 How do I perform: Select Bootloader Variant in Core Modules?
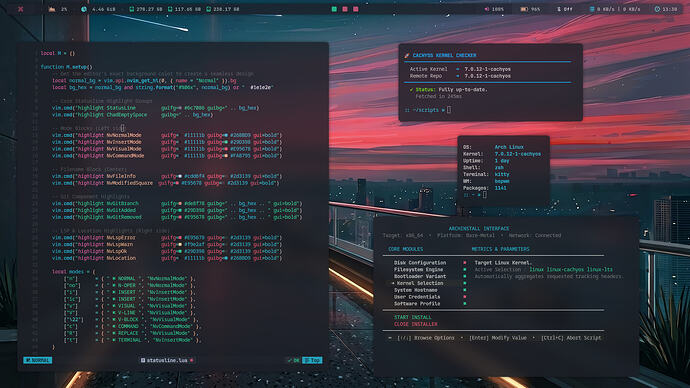pos(420,276)
